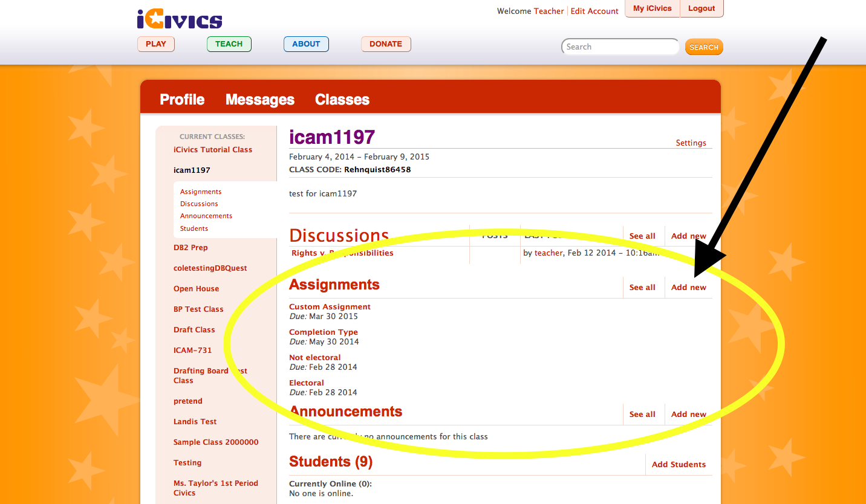Open the BP Test Class
The height and width of the screenshot is (504, 866).
(198, 309)
